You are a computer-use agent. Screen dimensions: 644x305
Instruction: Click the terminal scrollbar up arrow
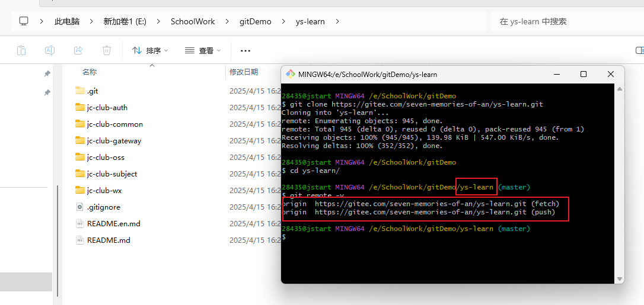tap(619, 89)
